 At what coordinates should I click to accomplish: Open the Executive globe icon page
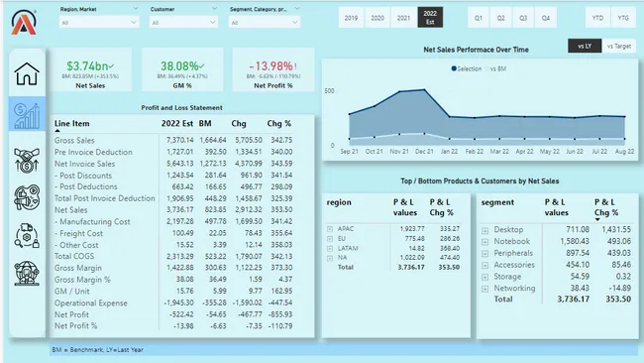(x=27, y=273)
